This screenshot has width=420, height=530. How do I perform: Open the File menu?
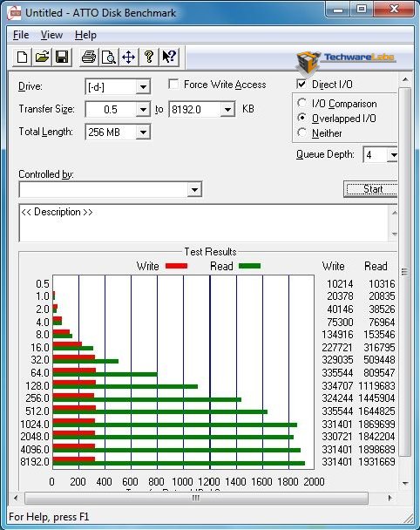21,35
